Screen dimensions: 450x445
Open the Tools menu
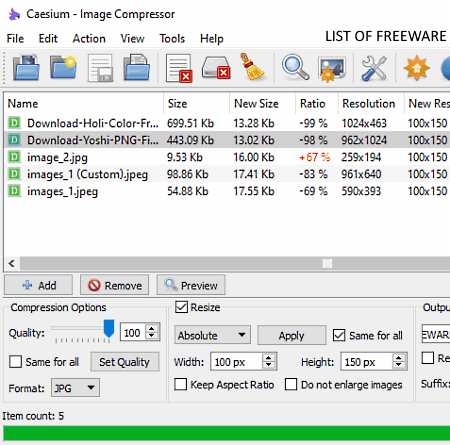[172, 39]
